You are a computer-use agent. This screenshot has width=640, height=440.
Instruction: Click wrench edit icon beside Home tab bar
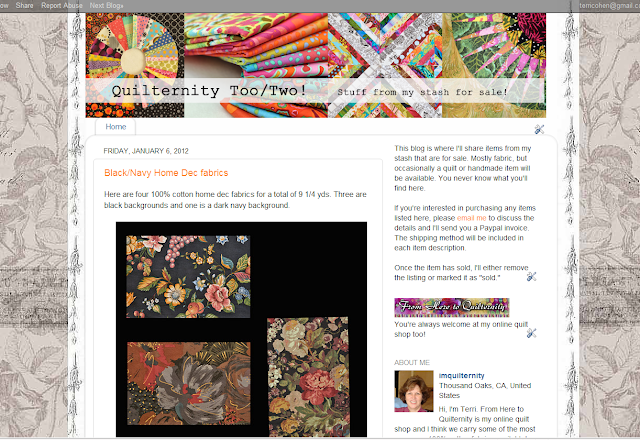click(539, 129)
